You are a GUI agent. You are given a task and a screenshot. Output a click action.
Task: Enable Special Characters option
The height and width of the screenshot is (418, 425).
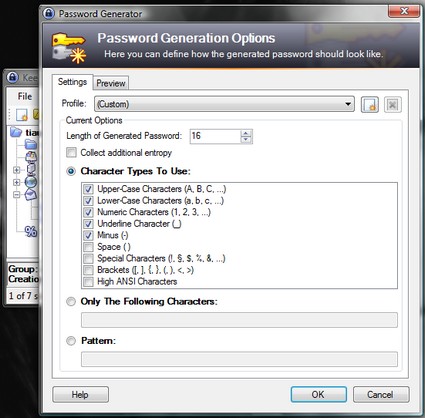[x=88, y=258]
